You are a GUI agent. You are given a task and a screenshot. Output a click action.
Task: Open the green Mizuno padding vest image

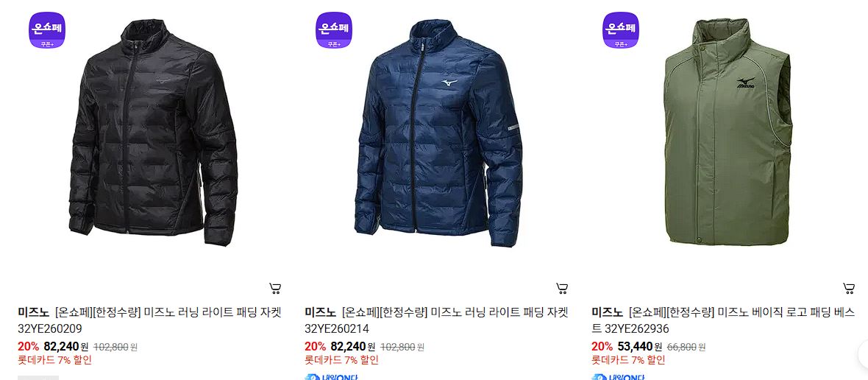coord(728,132)
